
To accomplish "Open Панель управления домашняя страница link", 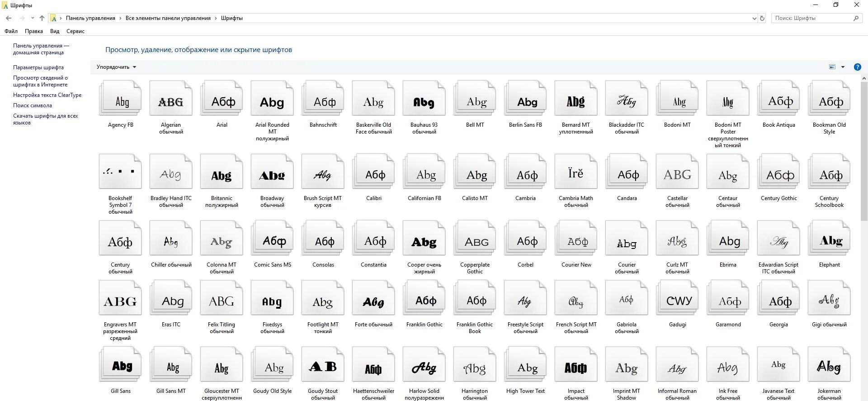I will pyautogui.click(x=41, y=49).
